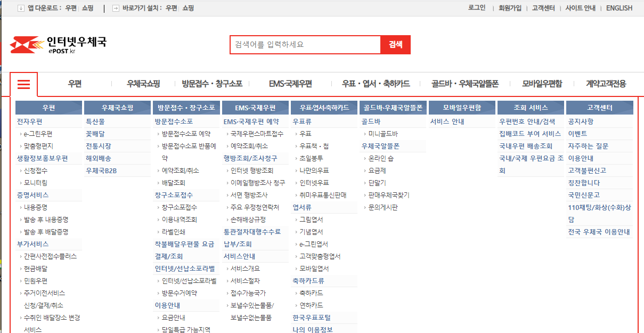Open 온라인 숍 under 우체국알뜰폰
This screenshot has width=644, height=333.
[381, 158]
